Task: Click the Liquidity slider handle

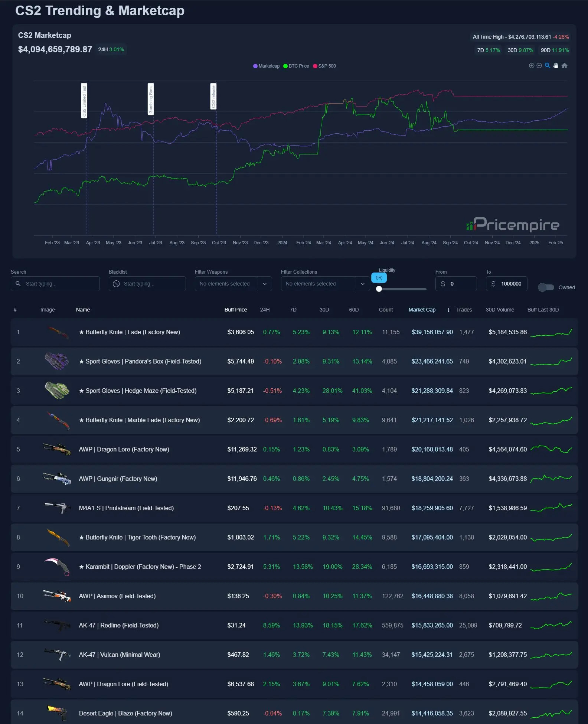Action: pyautogui.click(x=379, y=289)
